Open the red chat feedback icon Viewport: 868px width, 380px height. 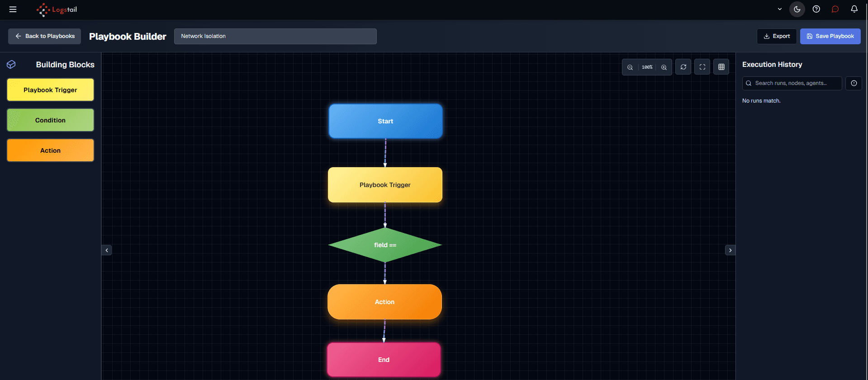pos(835,9)
